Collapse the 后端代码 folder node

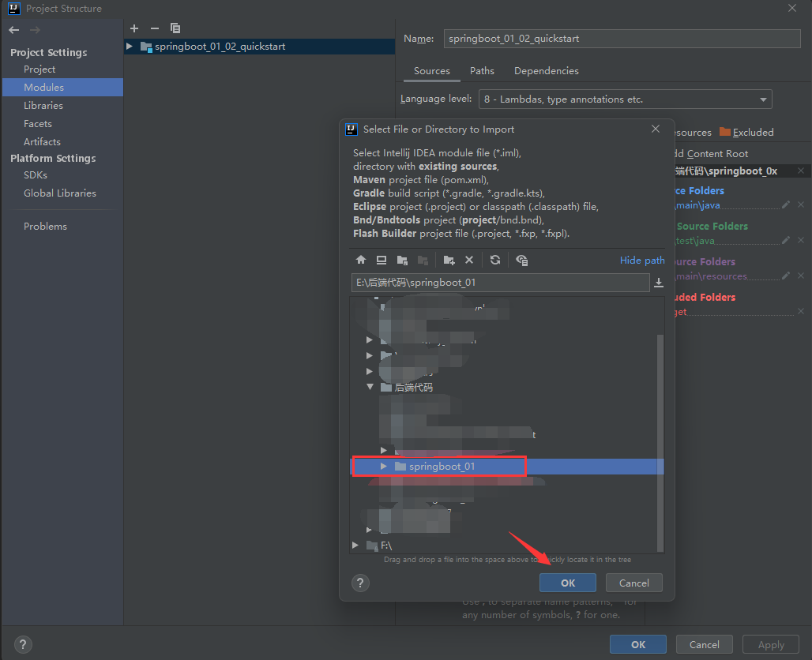370,387
